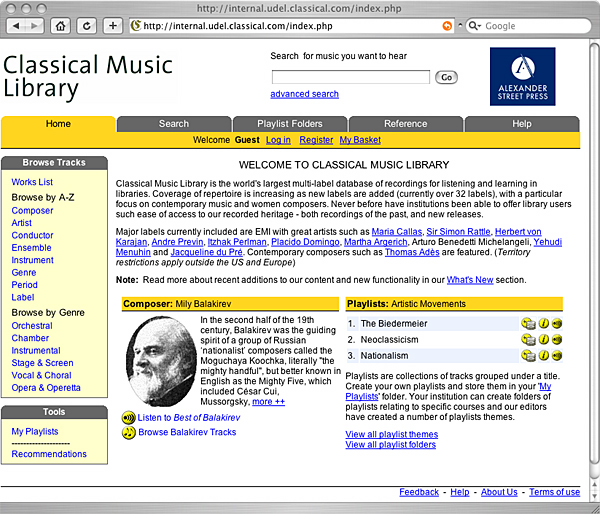Click the browser Reload icon
The image size is (600, 514).
[86, 26]
